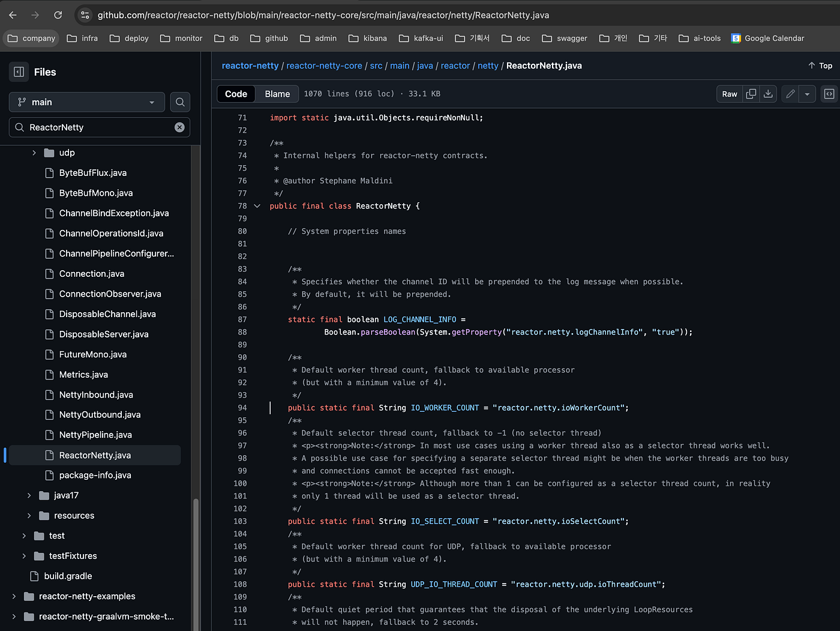This screenshot has width=840, height=631.
Task: Open the doc bookmarks folder
Action: click(x=516, y=38)
